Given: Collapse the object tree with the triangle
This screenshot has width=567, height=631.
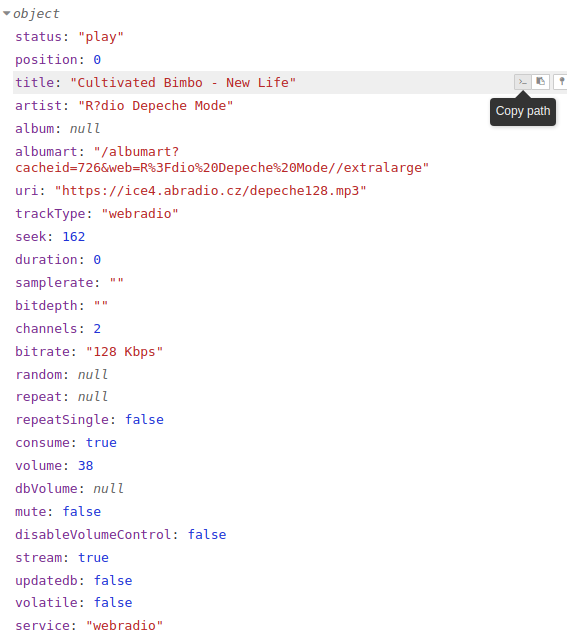Looking at the screenshot, I should point(6,13).
